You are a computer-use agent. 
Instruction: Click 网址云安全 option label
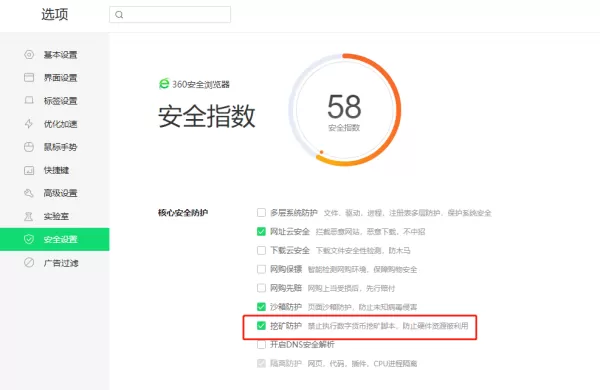click(290, 232)
